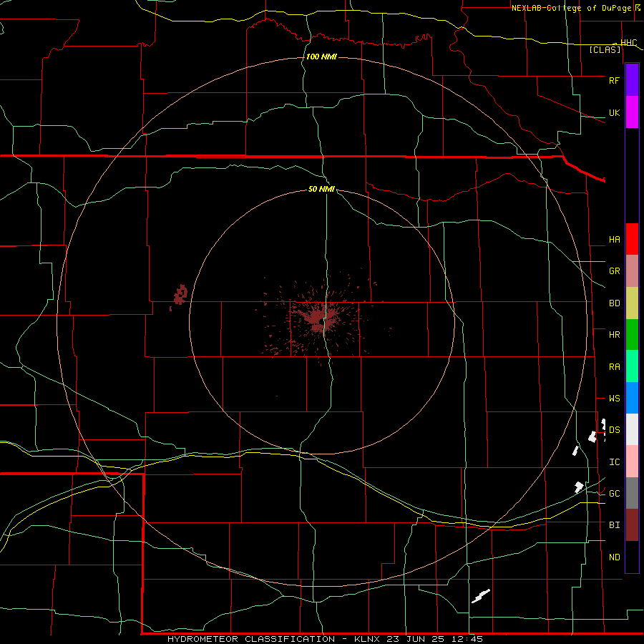Click the HA red legend swatch

632,239
